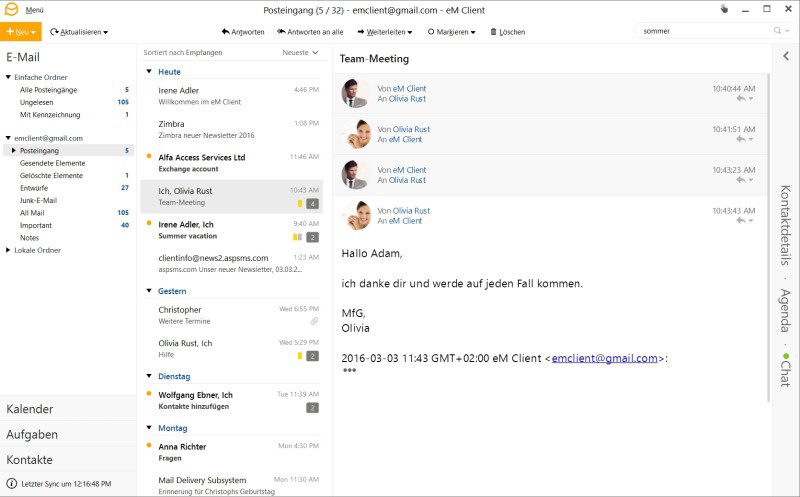Open the clientinfo@news2.aspsms.com email
Viewport: 800px width, 497px height.
click(232, 263)
